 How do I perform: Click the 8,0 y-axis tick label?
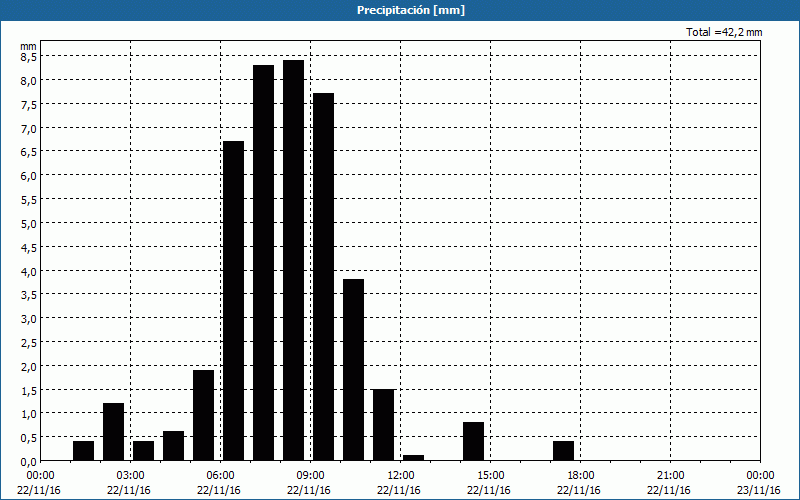click(x=28, y=81)
